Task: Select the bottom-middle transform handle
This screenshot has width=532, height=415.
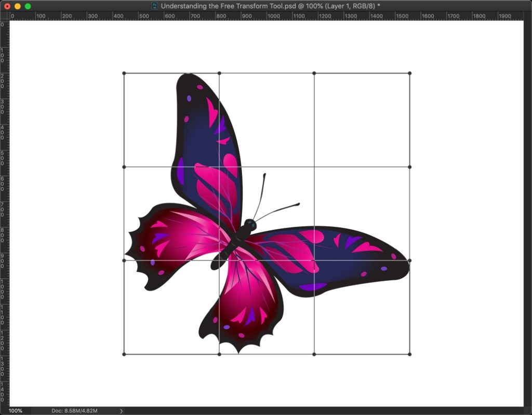Action: [x=267, y=355]
